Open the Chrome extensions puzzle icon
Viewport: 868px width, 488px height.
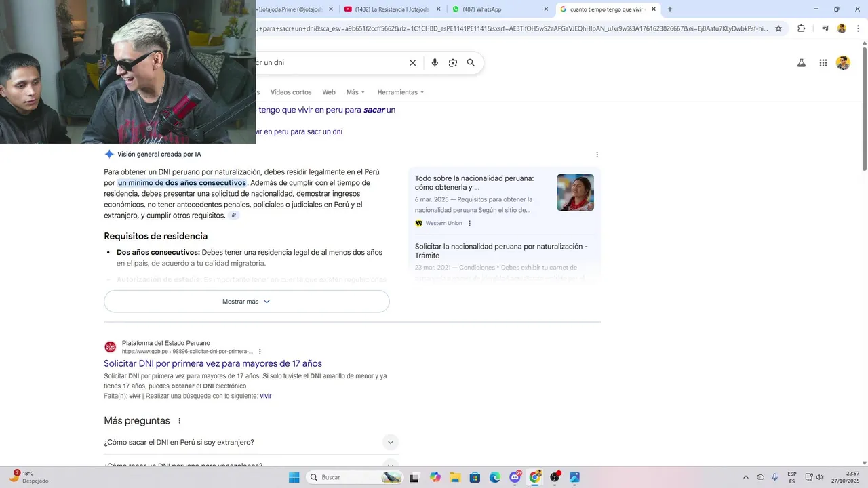point(801,28)
